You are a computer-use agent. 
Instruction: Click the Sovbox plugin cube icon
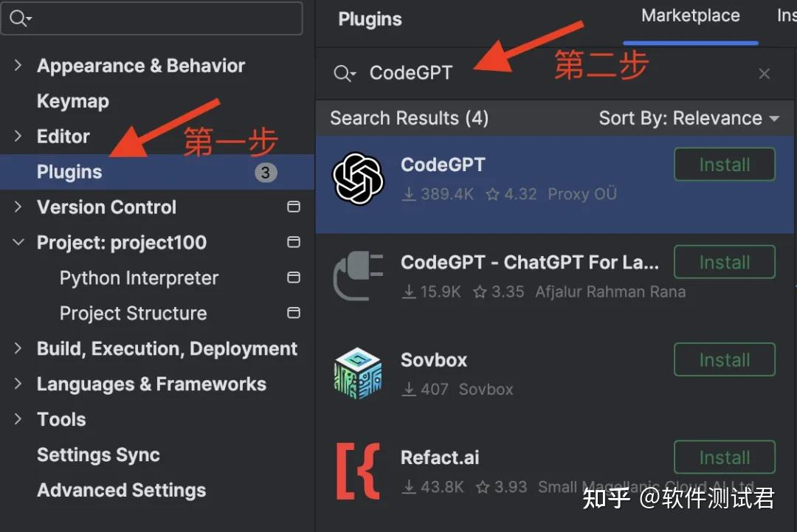coord(359,373)
